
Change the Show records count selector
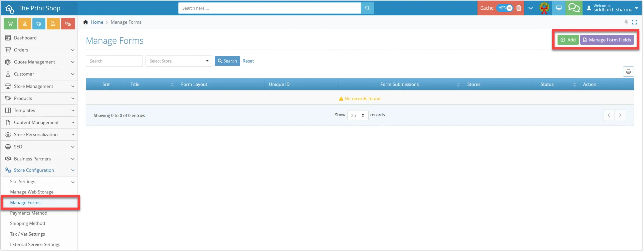tap(358, 115)
